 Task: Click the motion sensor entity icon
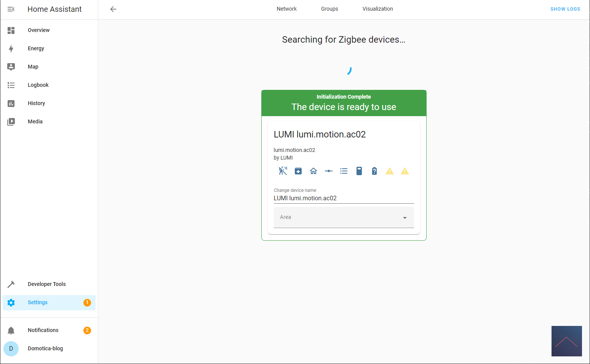tap(283, 171)
